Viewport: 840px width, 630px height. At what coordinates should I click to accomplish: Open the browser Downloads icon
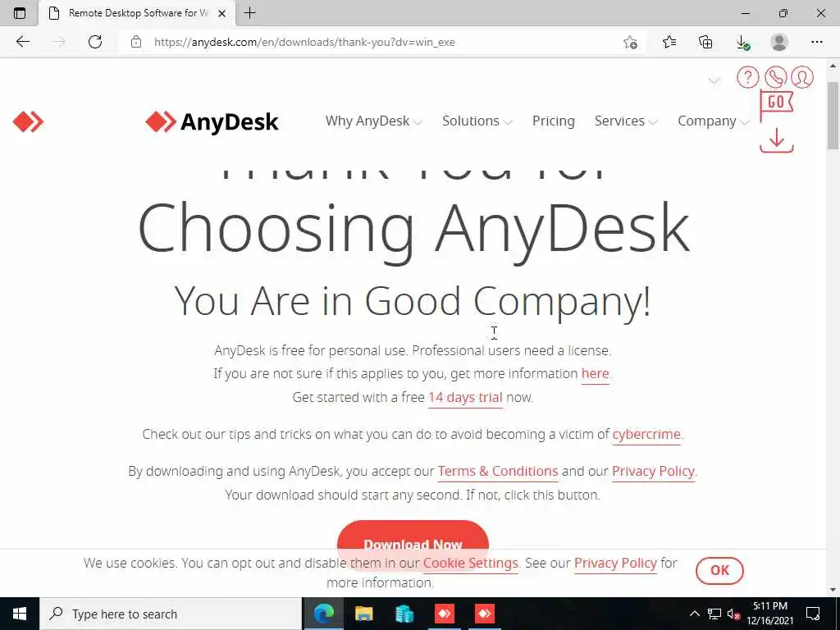click(x=742, y=42)
